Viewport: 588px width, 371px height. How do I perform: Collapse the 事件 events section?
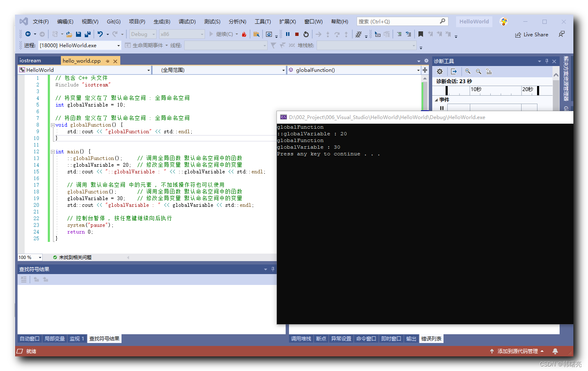(x=436, y=100)
